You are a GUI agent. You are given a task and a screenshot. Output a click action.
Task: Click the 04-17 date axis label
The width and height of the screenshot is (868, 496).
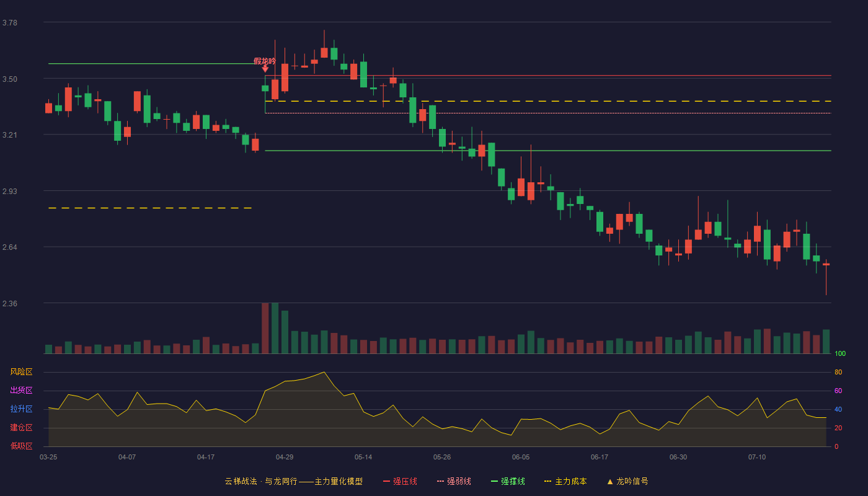[x=206, y=457]
